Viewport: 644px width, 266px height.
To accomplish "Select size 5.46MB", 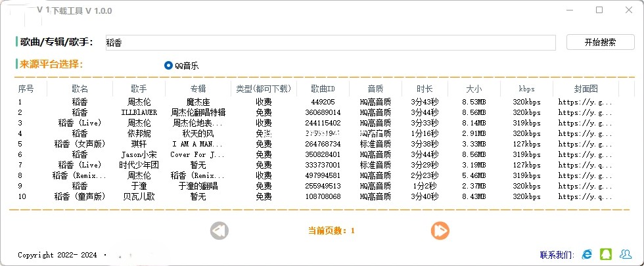I will (x=474, y=176).
